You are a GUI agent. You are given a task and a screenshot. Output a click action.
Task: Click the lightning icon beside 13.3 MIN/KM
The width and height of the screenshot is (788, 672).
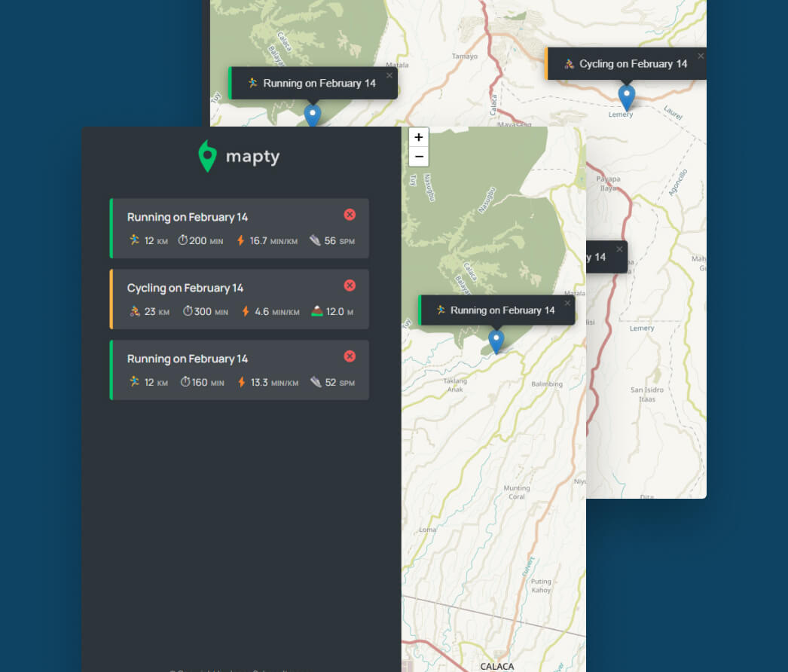[242, 382]
